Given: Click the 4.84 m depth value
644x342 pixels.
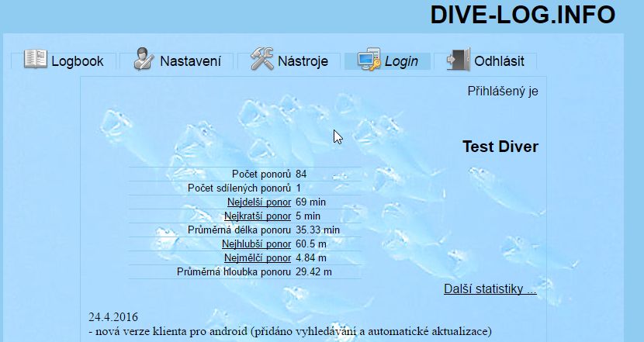Looking at the screenshot, I should pyautogui.click(x=311, y=257).
